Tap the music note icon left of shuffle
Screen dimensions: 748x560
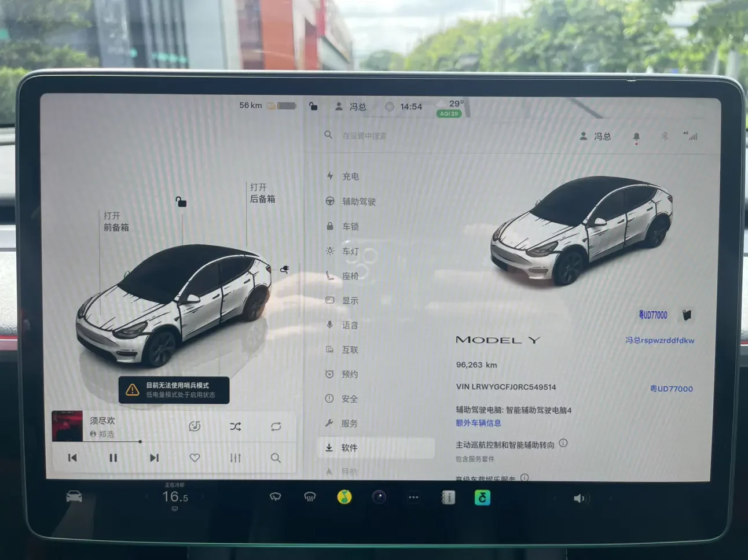195,426
